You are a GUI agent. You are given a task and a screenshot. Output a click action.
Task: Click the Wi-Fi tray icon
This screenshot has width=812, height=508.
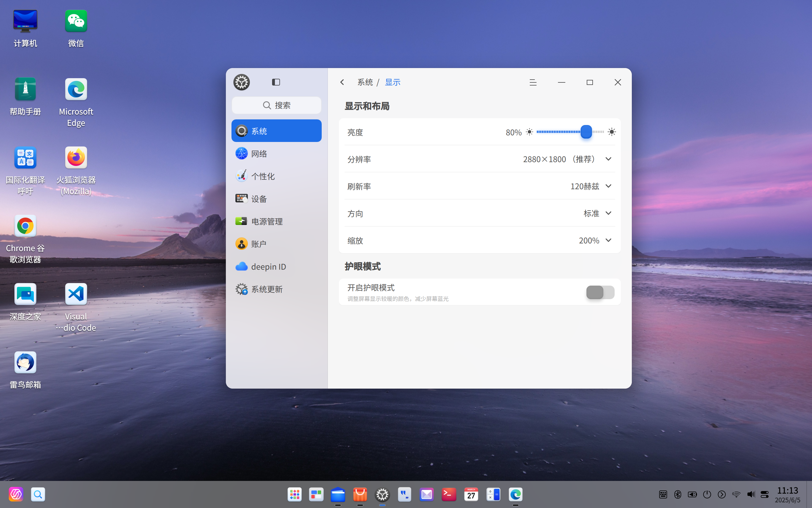(x=736, y=494)
